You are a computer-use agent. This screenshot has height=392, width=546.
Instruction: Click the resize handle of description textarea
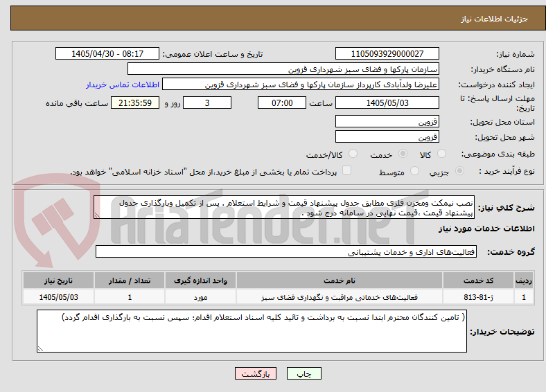coord(97,215)
